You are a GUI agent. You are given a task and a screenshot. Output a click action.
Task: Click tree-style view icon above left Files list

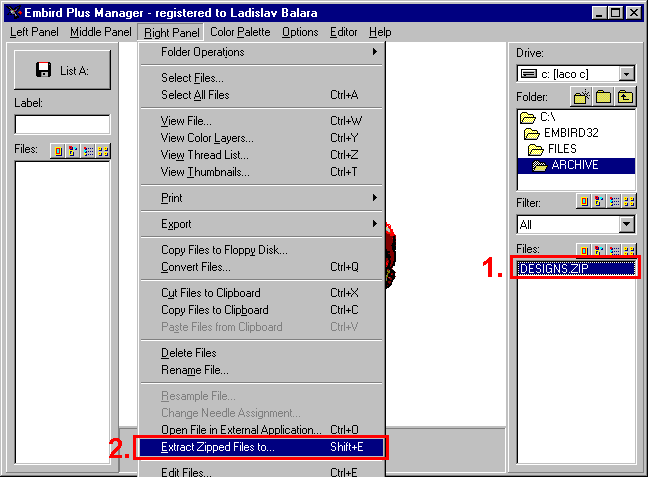73,151
